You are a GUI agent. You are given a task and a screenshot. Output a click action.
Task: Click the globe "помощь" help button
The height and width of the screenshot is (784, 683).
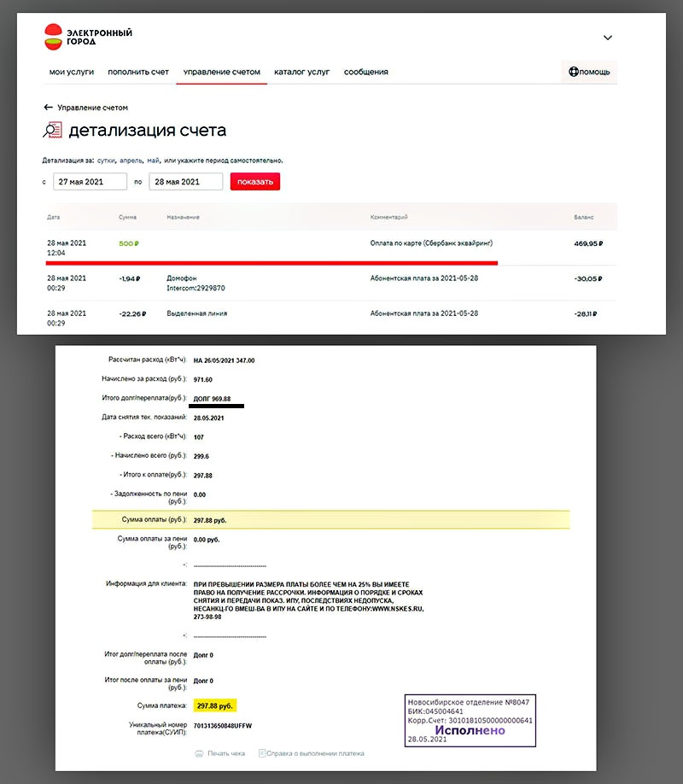[x=589, y=72]
